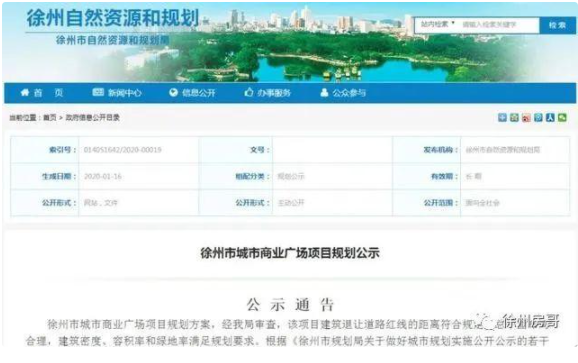578x363 pixels.
Task: Click the 徐州市自然资源和规划局 publisher value
Action: (x=503, y=150)
